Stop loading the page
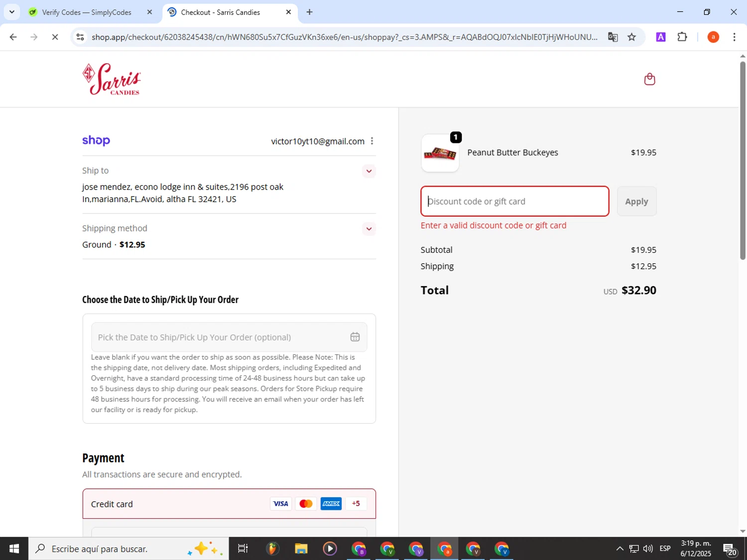The image size is (747, 560). tap(55, 37)
